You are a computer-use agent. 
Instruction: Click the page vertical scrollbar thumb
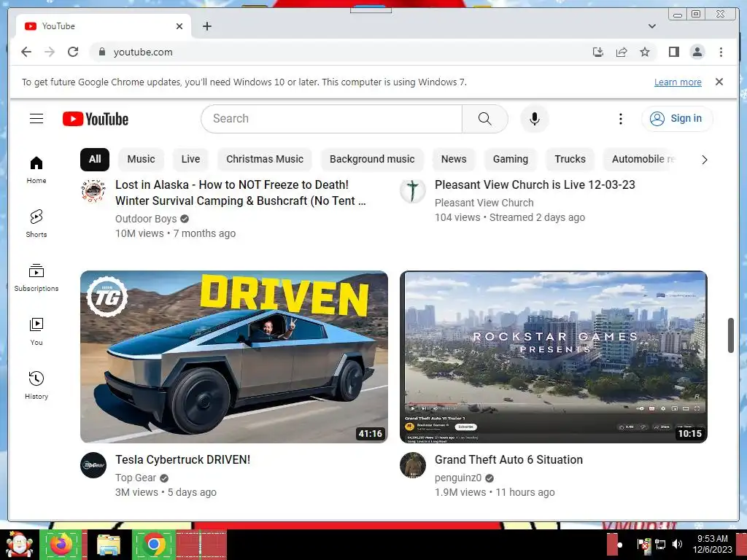[x=731, y=335]
